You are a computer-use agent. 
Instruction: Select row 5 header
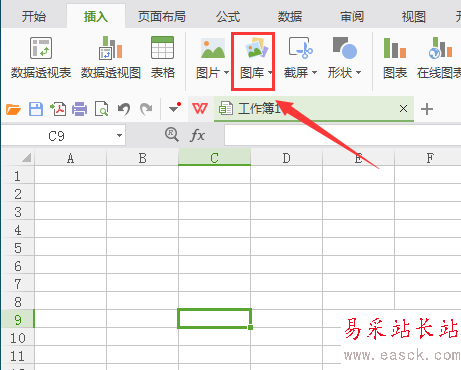18,248
